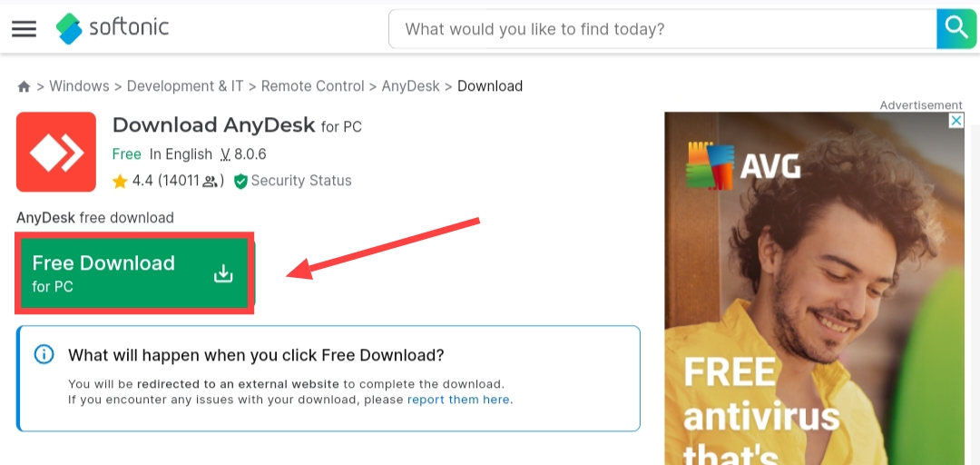Focus the 'What would you like to find' search field
The width and height of the screenshot is (980, 465).
click(x=662, y=29)
